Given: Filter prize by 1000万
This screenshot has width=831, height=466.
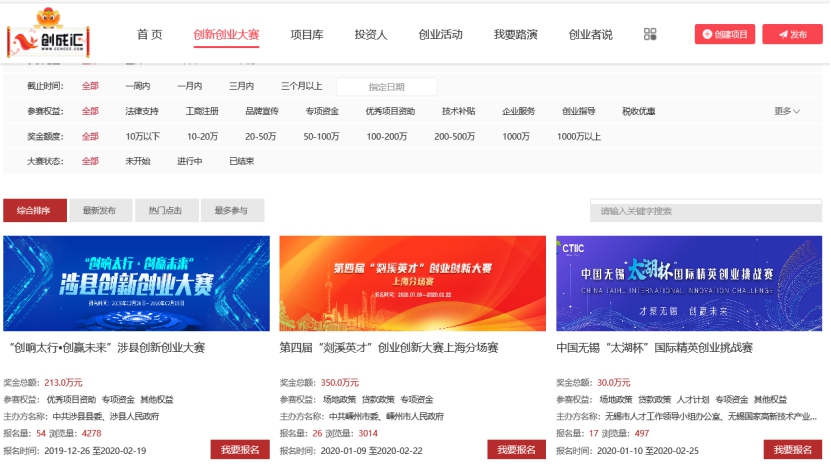Looking at the screenshot, I should [516, 136].
